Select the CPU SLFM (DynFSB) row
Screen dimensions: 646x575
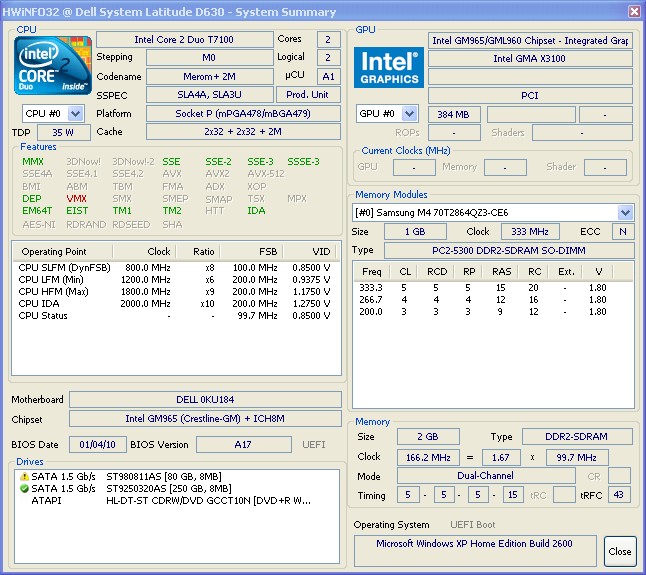click(176, 268)
